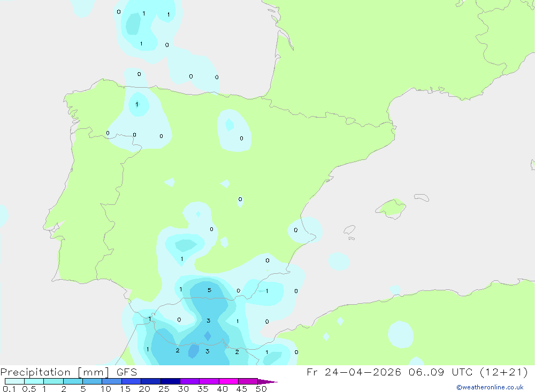This screenshot has height=392, width=535.
Task: Click the 0.1–0.5 mm palest cyan legend swatch
Action: click(14, 381)
